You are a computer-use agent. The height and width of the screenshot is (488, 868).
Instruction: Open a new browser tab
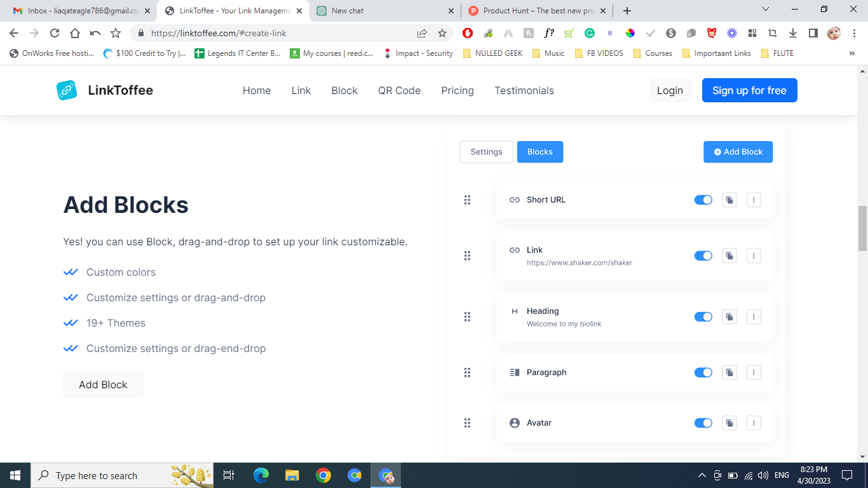[627, 11]
